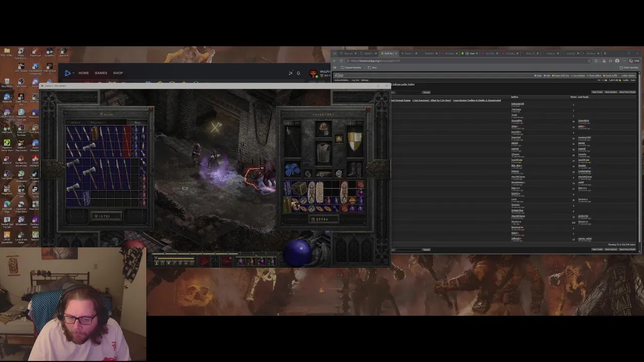Screen dimensions: 644x362
Task: Switch to Malah's Weapons tab
Action: [96, 122]
